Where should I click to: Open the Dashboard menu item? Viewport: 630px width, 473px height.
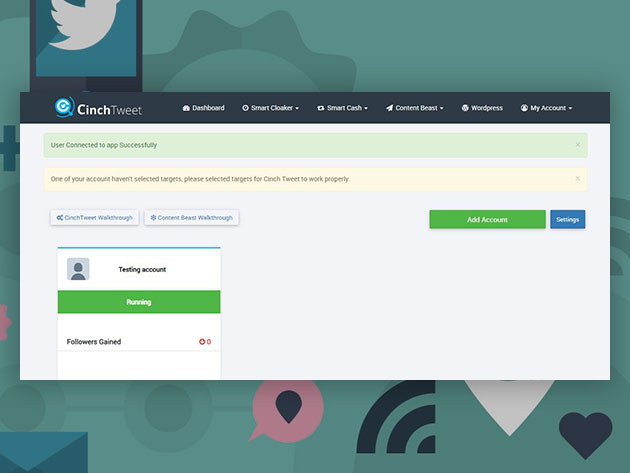[204, 108]
